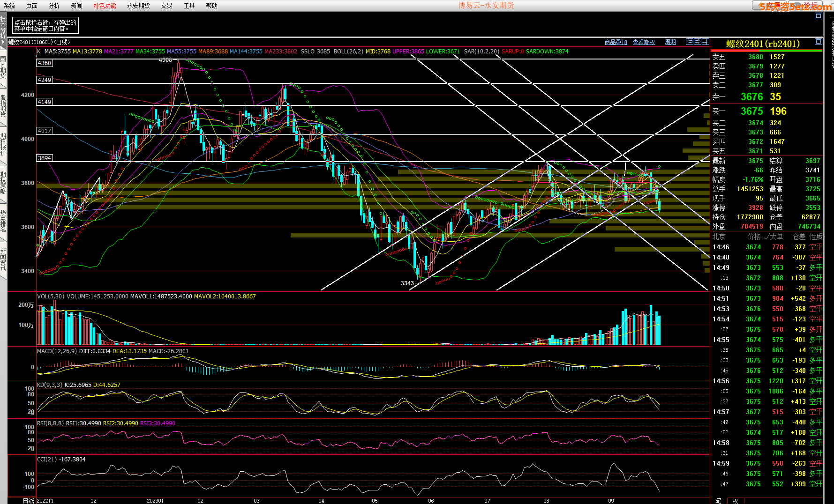
Task: Click the 4360 price level label
Action: [x=45, y=63]
